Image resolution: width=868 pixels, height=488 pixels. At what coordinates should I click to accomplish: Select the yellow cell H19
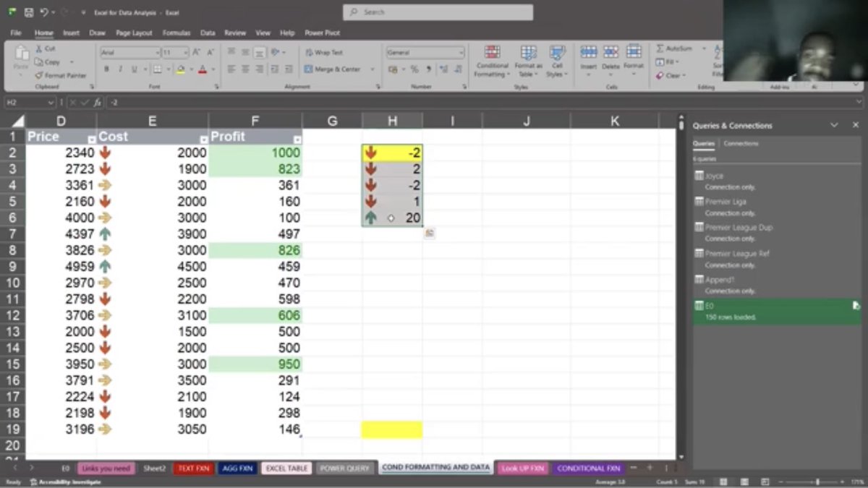pyautogui.click(x=392, y=429)
